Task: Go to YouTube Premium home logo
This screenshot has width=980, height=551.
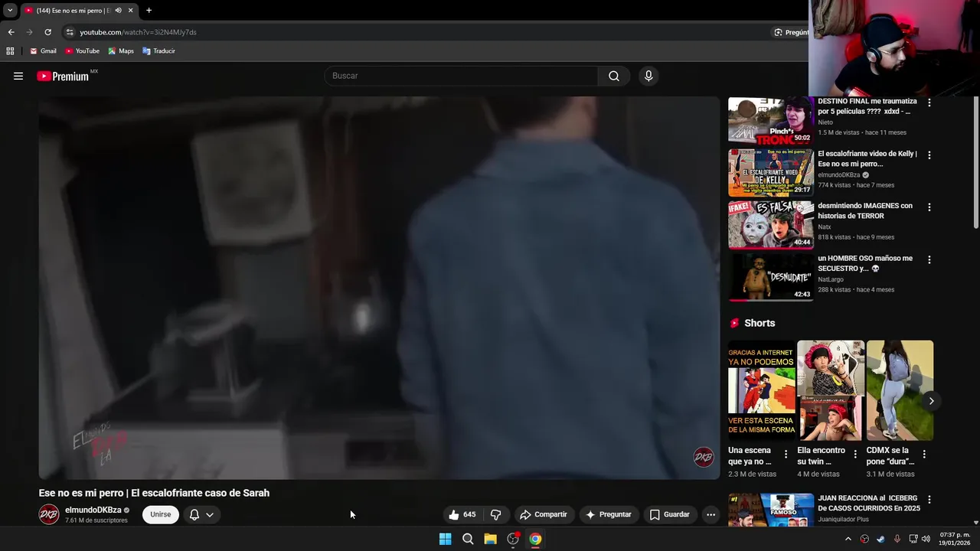Action: coord(64,76)
